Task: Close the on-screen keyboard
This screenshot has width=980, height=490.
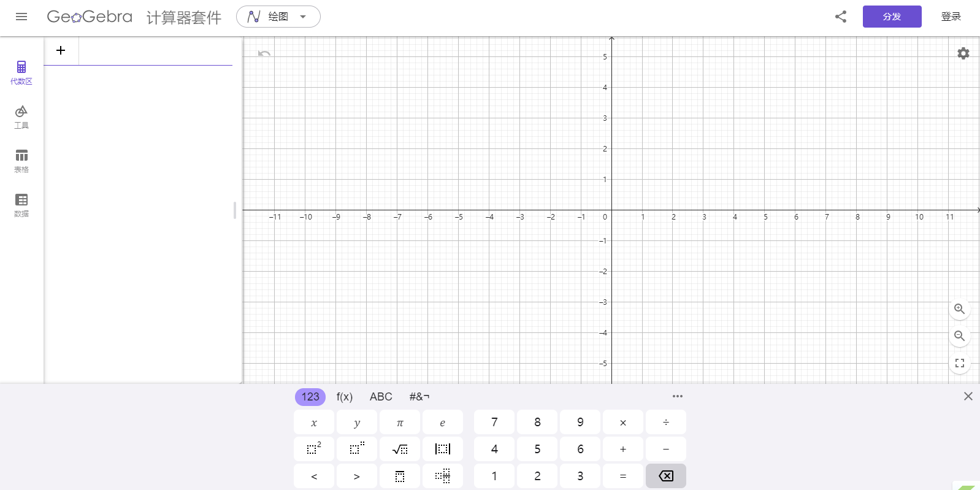Action: click(x=968, y=396)
